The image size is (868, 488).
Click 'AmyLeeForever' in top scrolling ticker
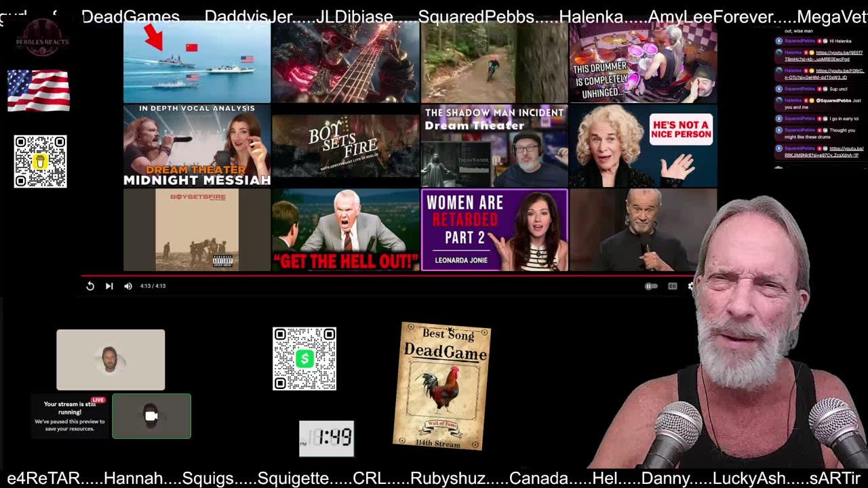coord(711,17)
